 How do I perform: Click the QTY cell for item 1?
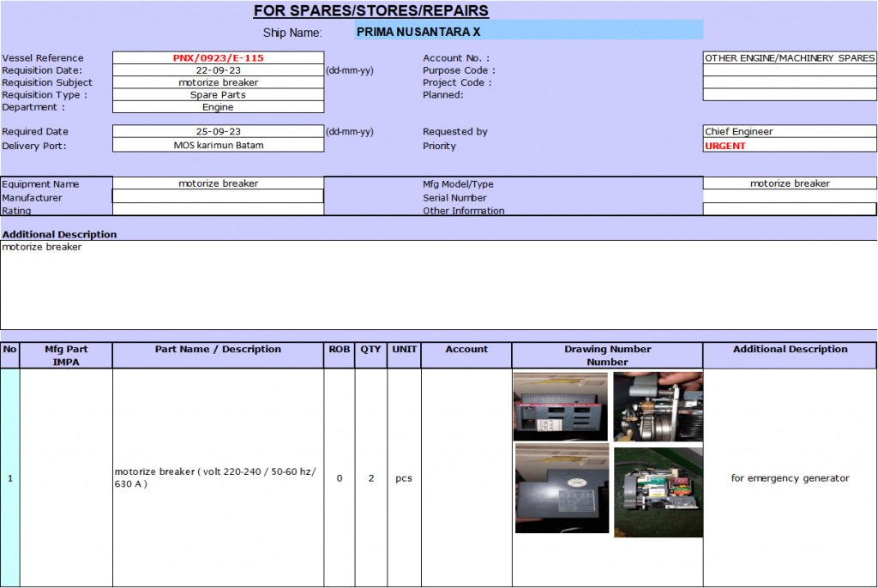point(371,478)
